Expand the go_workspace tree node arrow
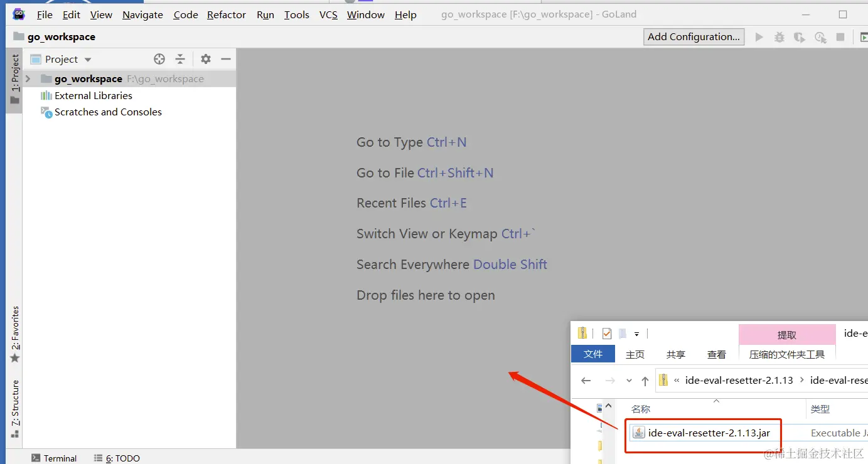This screenshot has height=464, width=868. point(28,78)
